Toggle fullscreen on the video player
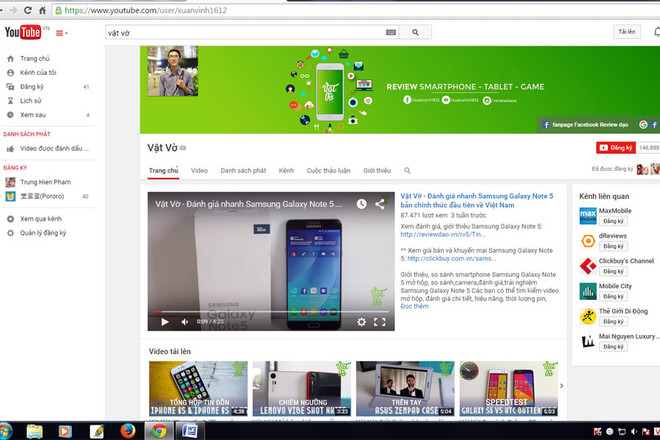Image resolution: width=660 pixels, height=440 pixels. pyautogui.click(x=380, y=322)
